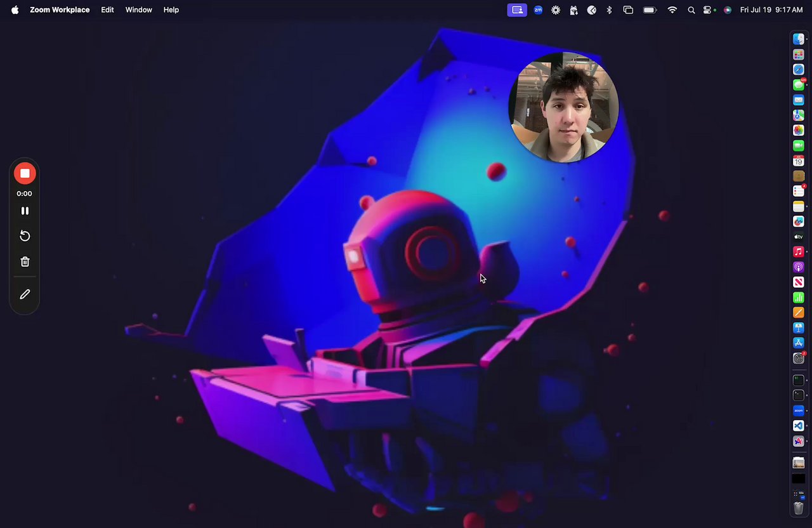The height and width of the screenshot is (528, 812).
Task: Launch Safari from the Dock
Action: 799,70
